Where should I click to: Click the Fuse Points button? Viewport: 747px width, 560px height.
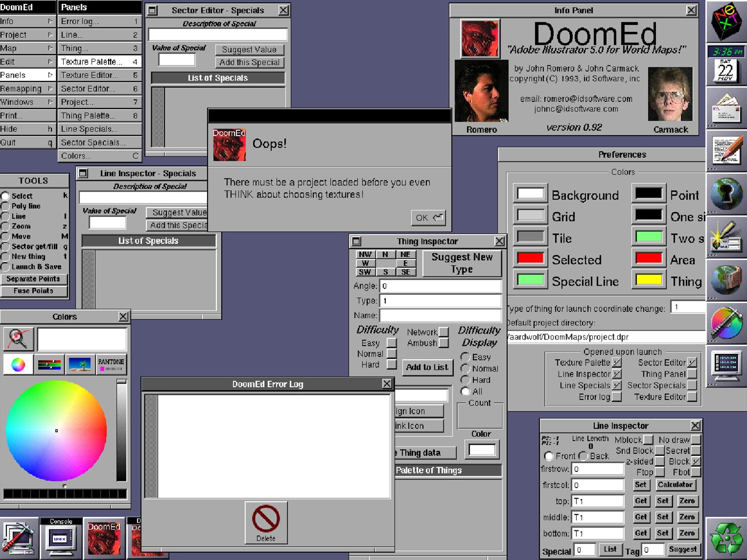(x=33, y=291)
